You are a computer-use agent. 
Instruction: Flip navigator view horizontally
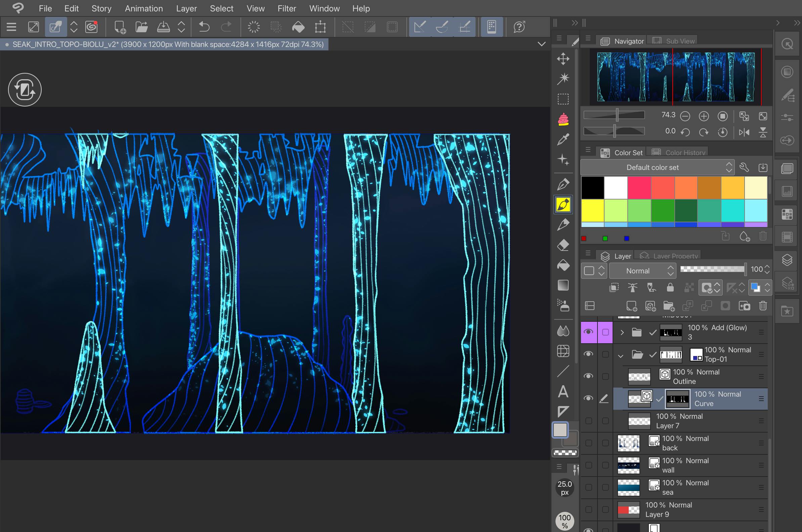(744, 132)
